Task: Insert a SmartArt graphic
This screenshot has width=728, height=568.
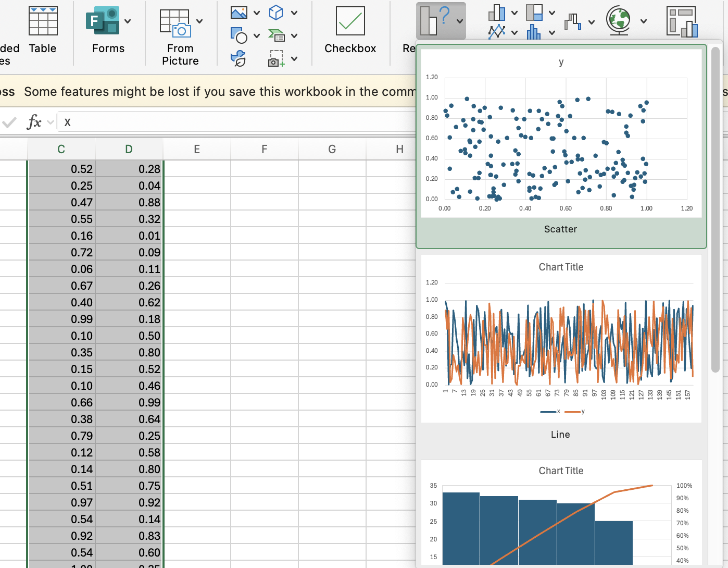Action: click(x=278, y=35)
